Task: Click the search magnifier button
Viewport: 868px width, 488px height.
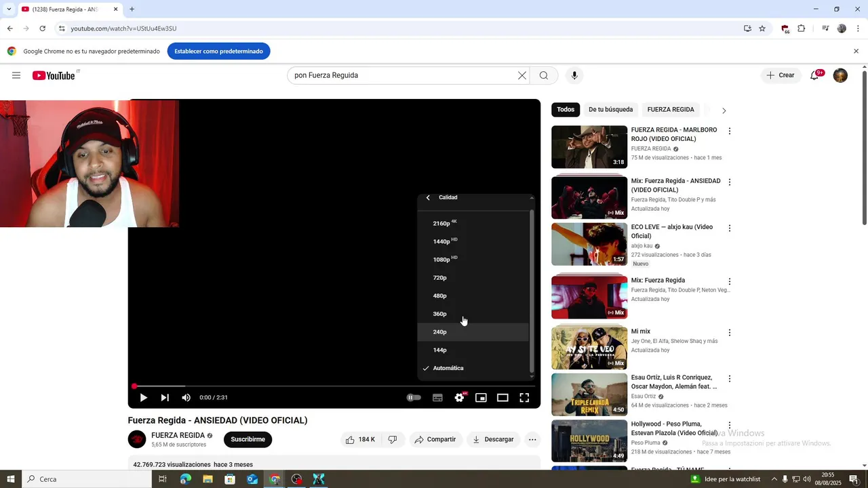Action: [544, 75]
